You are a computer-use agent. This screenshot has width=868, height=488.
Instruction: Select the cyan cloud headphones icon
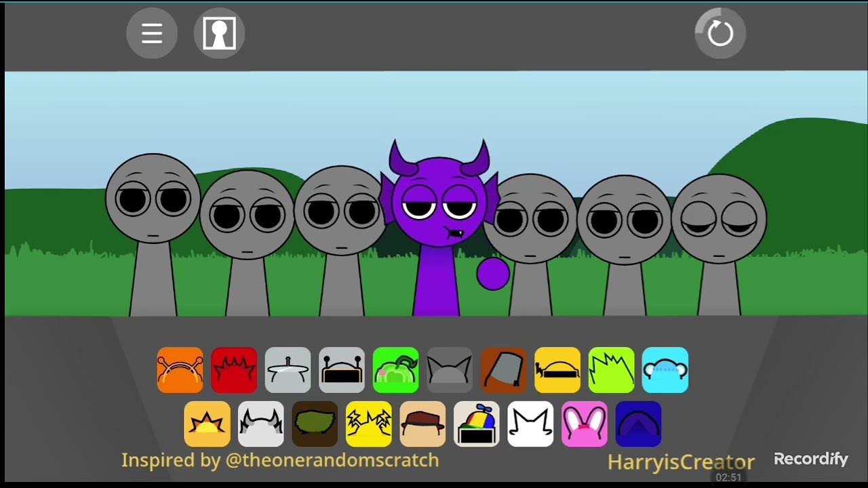(665, 370)
